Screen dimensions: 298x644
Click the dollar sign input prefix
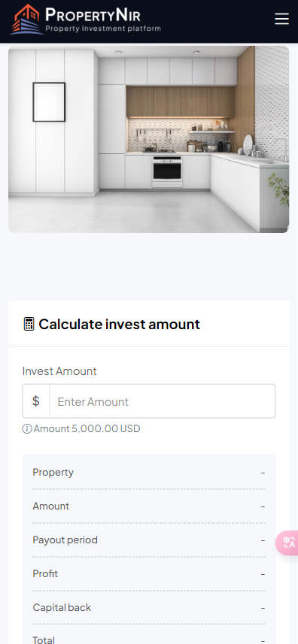coord(36,401)
